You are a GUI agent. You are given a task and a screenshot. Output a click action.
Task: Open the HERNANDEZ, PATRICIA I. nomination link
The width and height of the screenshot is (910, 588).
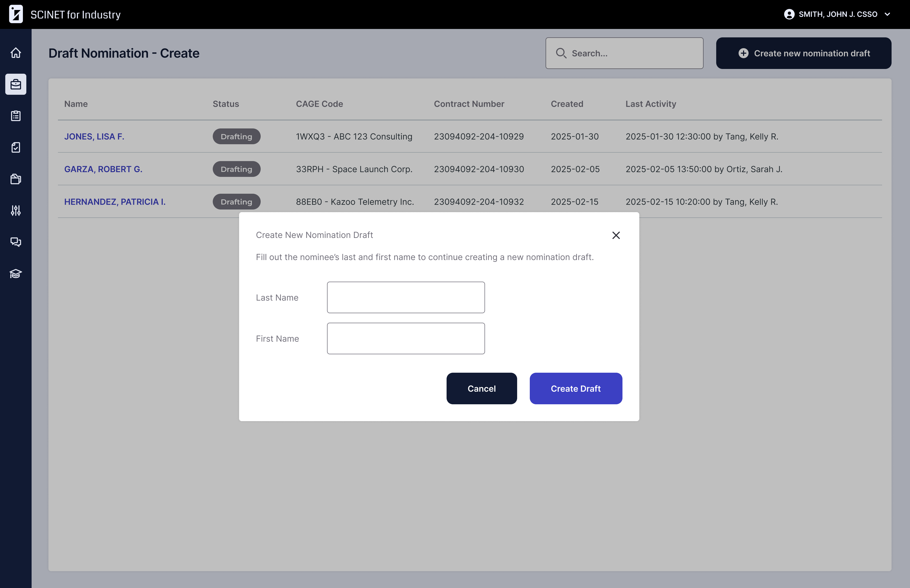[x=115, y=202]
